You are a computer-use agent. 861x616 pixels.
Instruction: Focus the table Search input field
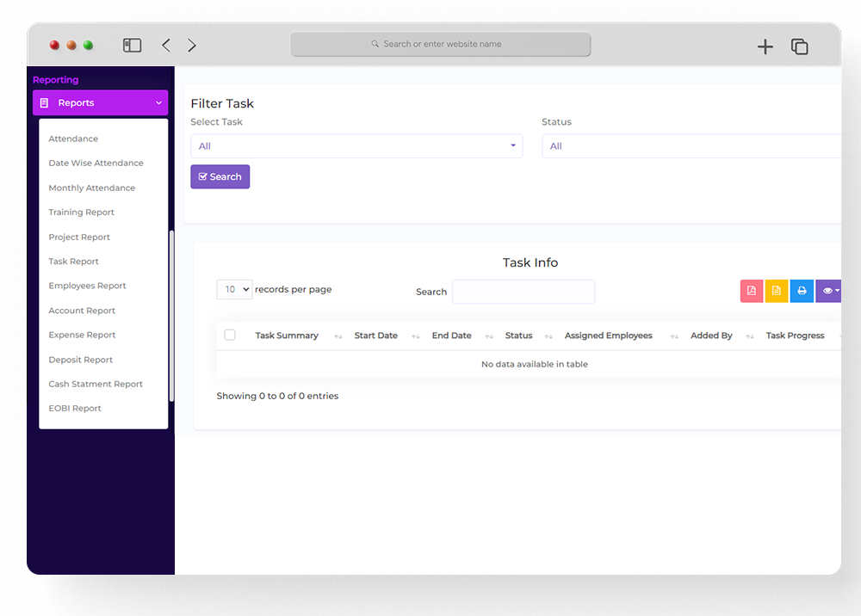point(523,292)
